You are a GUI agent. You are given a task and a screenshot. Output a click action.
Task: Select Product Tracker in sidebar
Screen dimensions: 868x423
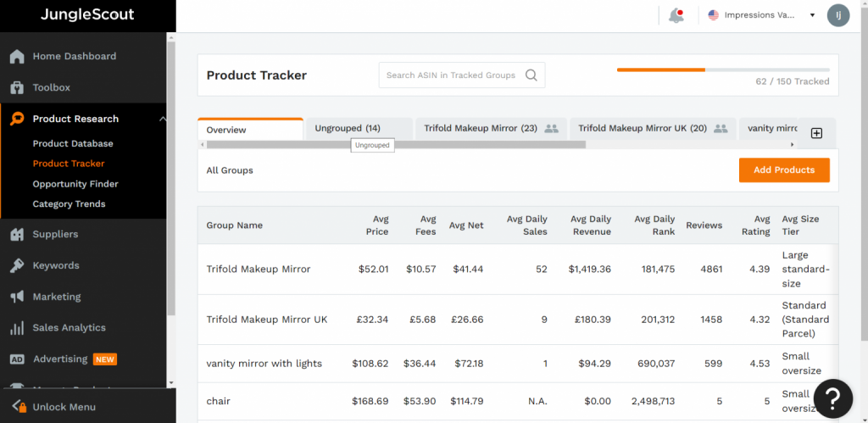[69, 164]
